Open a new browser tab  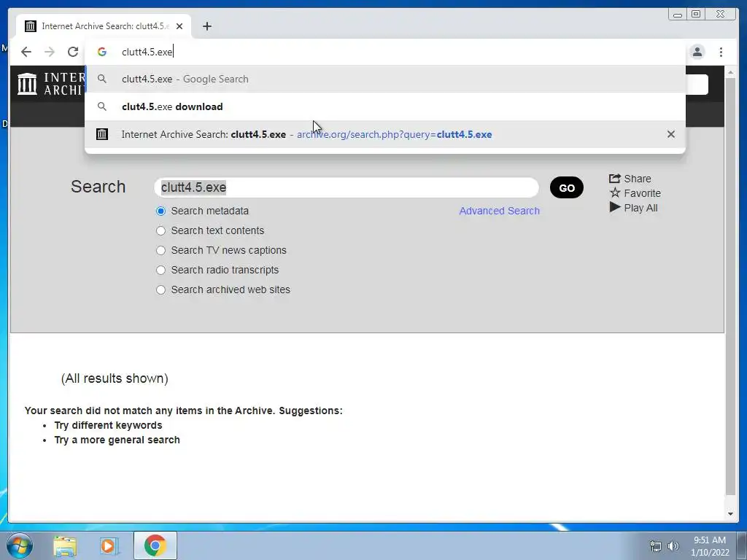[206, 26]
